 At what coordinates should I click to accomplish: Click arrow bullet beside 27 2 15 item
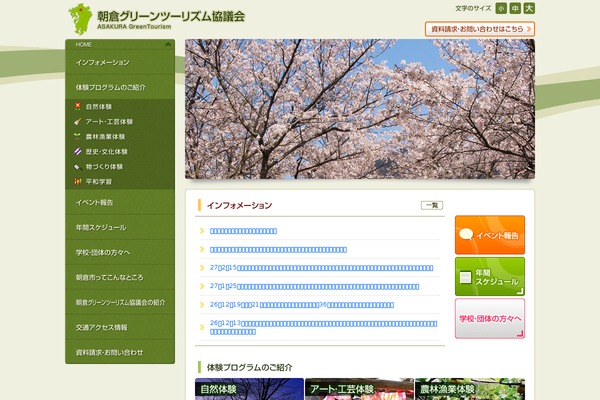202,268
